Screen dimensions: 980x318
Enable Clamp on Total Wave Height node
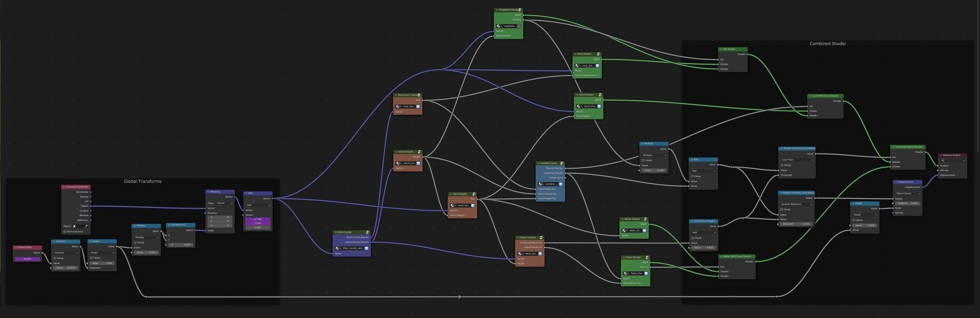click(692, 238)
